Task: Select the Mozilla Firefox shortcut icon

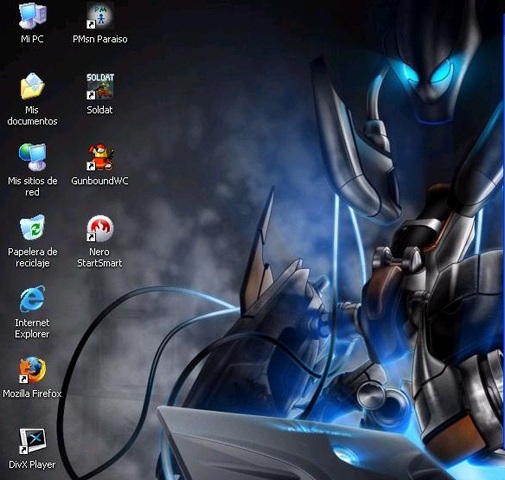Action: [x=32, y=370]
